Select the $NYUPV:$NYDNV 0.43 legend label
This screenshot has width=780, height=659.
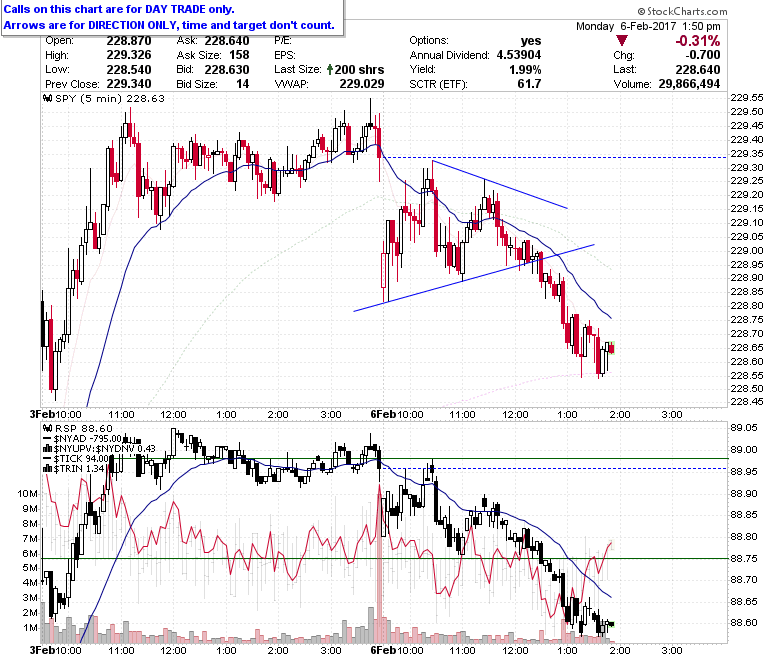pos(104,449)
